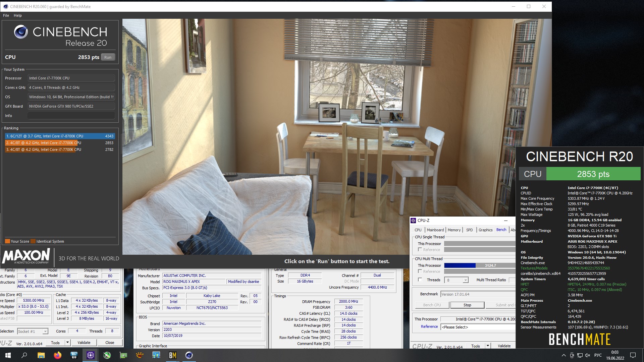Click the orange Your Score legend swatch
This screenshot has width=644, height=362.
7,241
